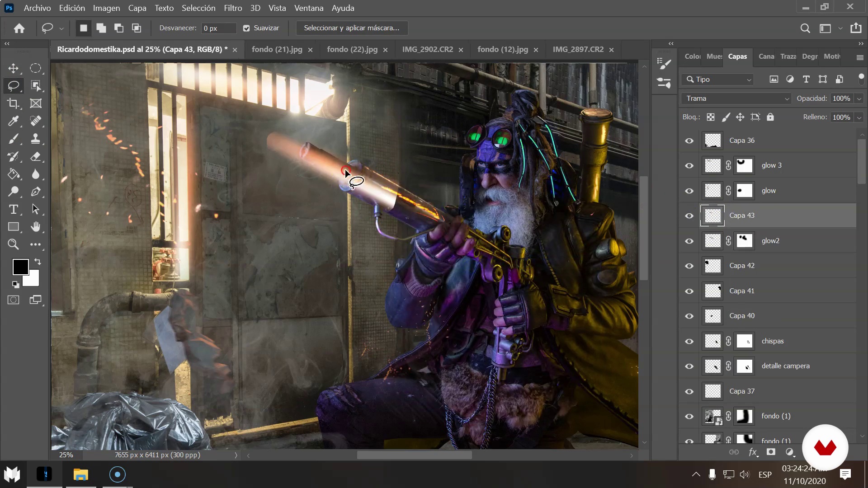Select the Paint Bucket tool
868x488 pixels.
14,174
